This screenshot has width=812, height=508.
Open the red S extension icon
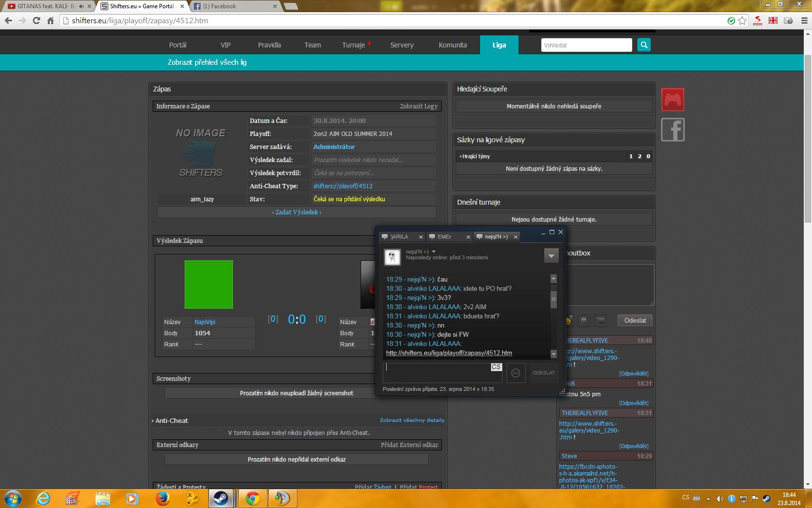click(x=758, y=21)
